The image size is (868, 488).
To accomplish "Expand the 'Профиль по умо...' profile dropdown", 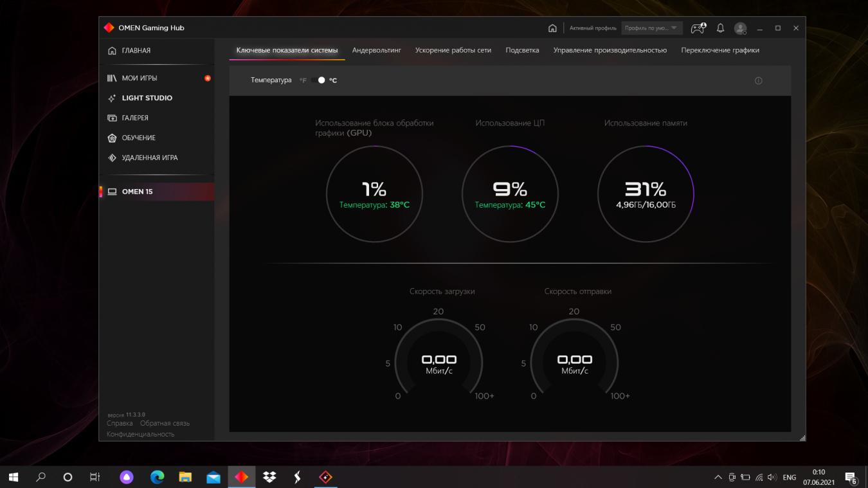I will point(651,28).
